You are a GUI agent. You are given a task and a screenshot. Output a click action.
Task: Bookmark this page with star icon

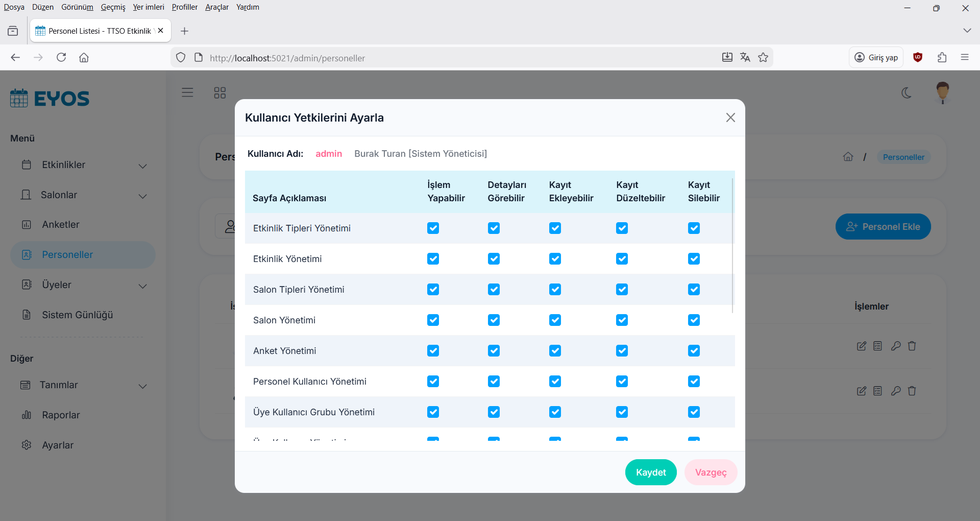pyautogui.click(x=763, y=58)
